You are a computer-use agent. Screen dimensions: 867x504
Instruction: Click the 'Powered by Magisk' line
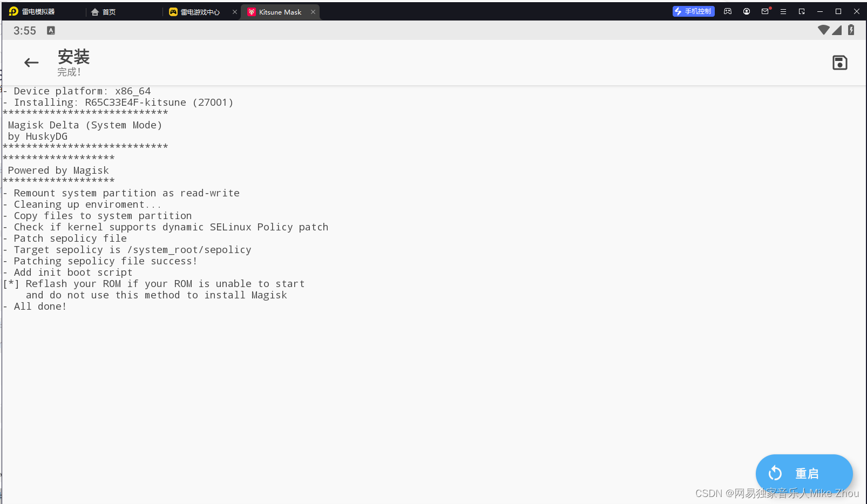(x=58, y=171)
